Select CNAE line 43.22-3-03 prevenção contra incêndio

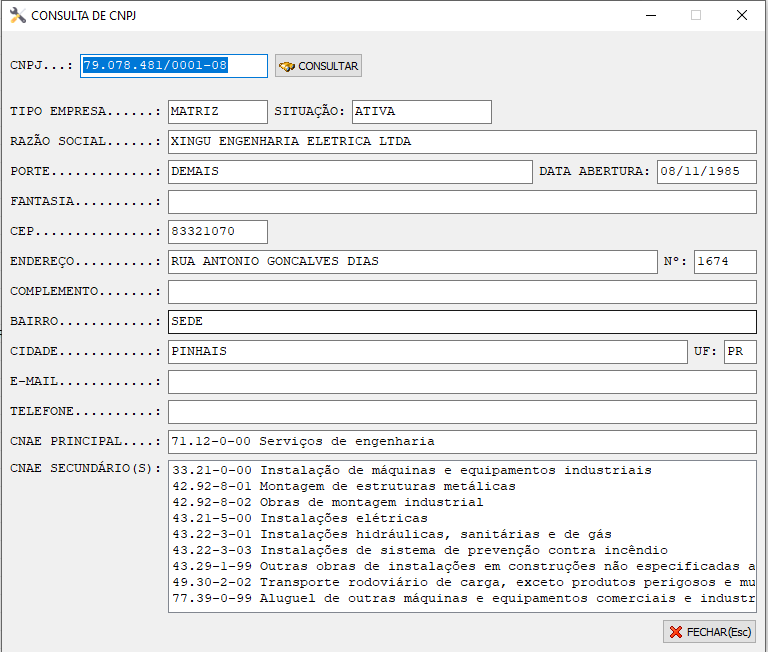(420, 551)
